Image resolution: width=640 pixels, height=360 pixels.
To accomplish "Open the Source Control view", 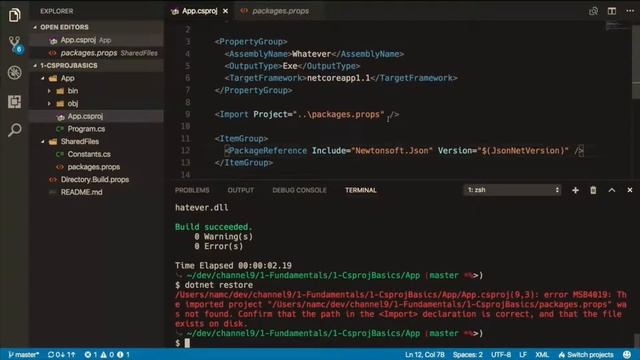I will pos(15,44).
